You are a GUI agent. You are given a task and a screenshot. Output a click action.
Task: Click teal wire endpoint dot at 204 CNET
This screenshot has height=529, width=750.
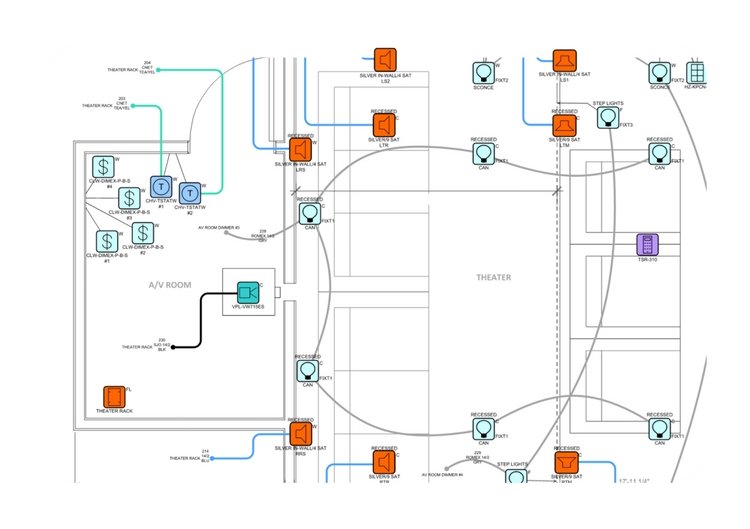158,70
